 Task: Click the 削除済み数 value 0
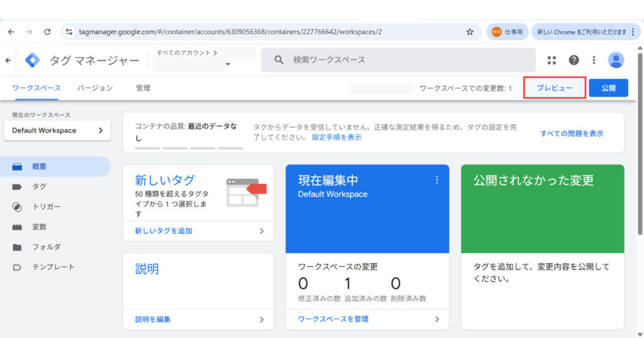click(x=396, y=283)
